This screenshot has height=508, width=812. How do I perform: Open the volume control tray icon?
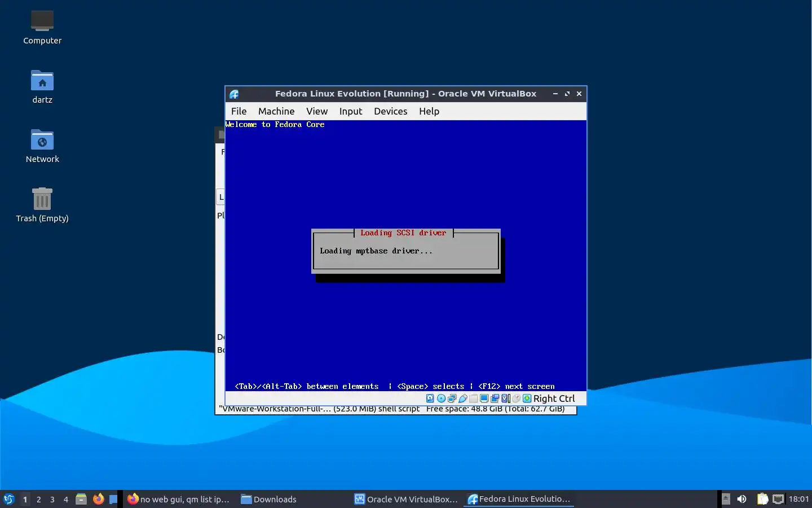[742, 499]
